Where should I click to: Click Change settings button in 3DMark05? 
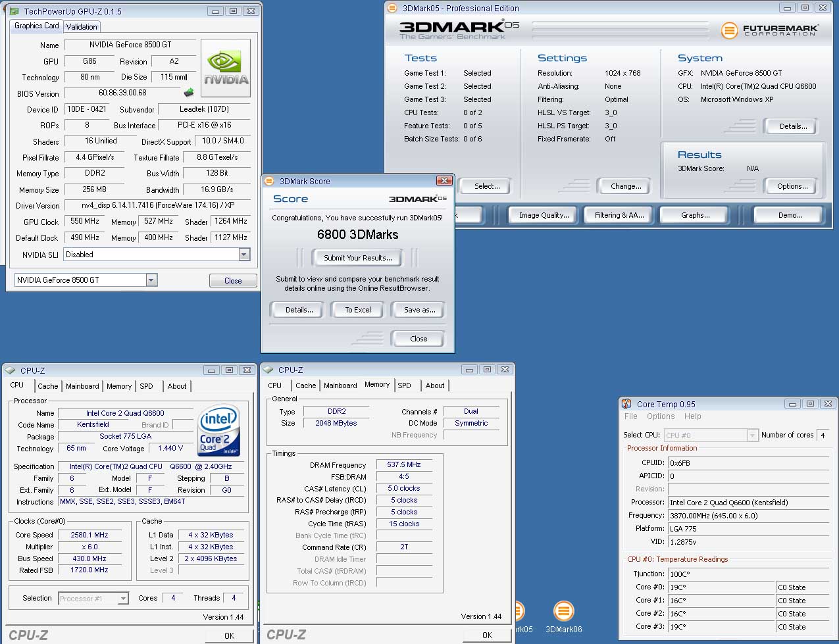tap(626, 186)
